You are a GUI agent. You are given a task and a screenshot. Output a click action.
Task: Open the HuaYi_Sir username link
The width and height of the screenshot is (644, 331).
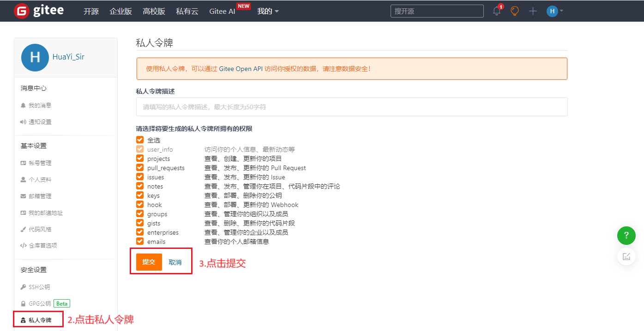[x=68, y=57]
